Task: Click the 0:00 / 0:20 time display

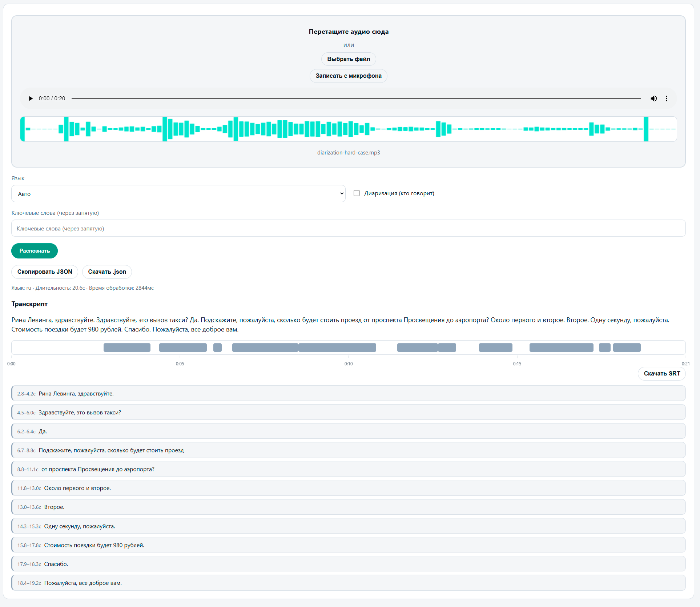Action: point(52,99)
